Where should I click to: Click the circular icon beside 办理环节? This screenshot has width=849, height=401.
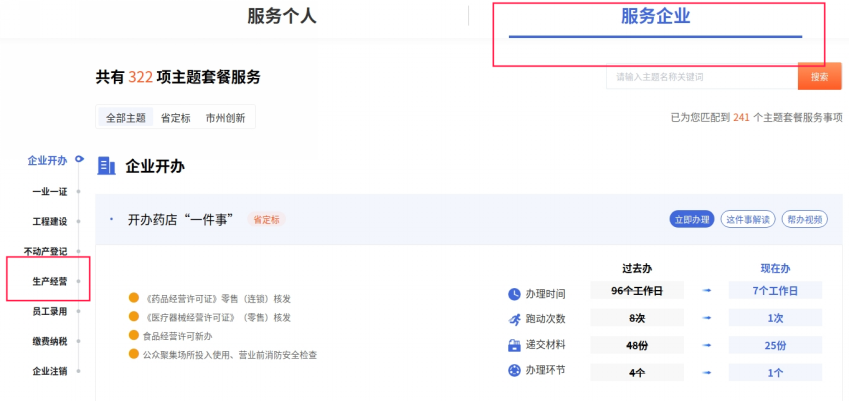tap(514, 371)
